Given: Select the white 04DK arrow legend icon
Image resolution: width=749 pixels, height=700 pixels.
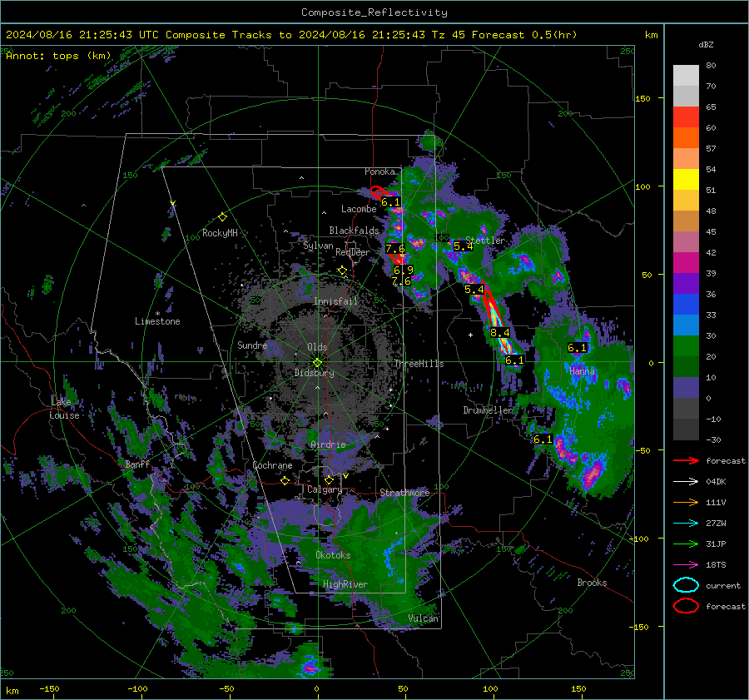Looking at the screenshot, I should (x=686, y=482).
